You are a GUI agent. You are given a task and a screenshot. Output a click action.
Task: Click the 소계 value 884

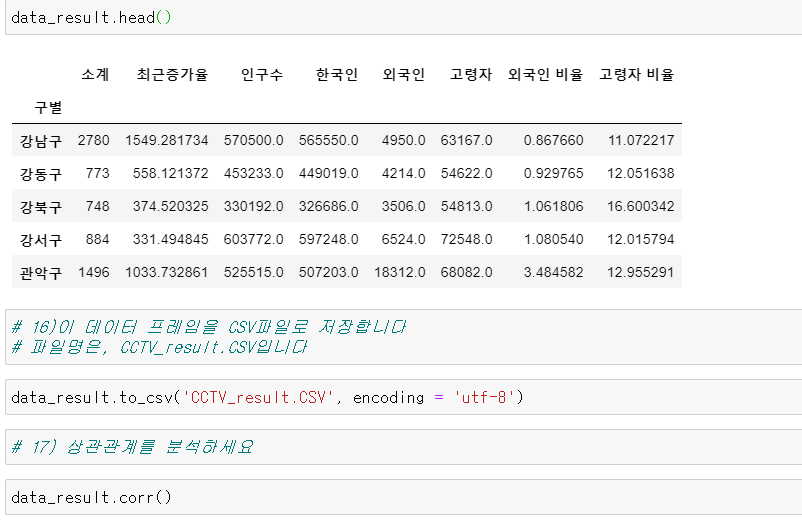tap(98, 239)
